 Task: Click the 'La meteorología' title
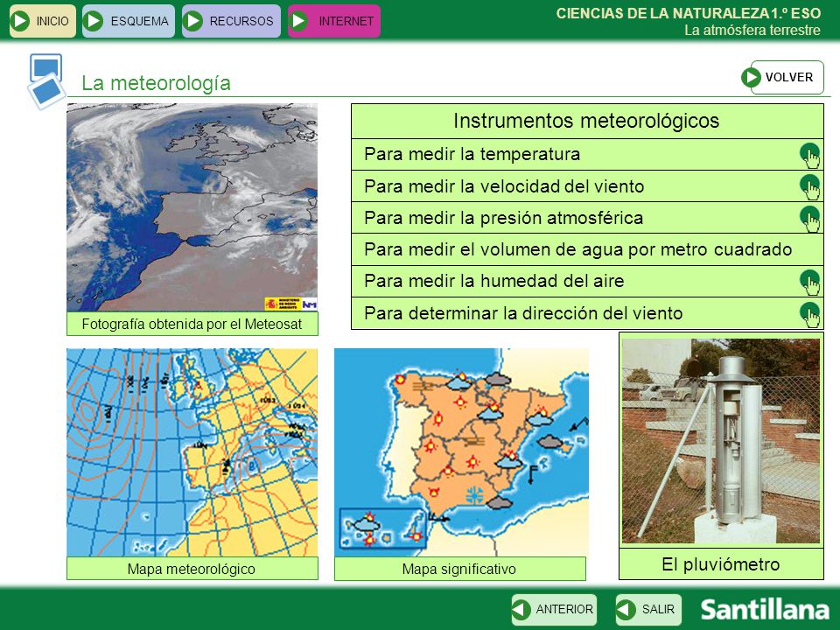coord(156,83)
